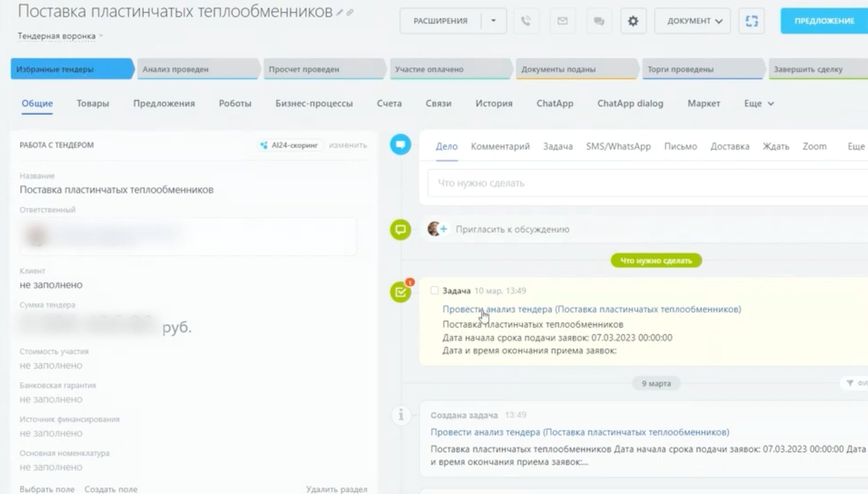The height and width of the screenshot is (494, 868).
Task: Click the Стоимость участия не заполнено value
Action: coord(51,366)
